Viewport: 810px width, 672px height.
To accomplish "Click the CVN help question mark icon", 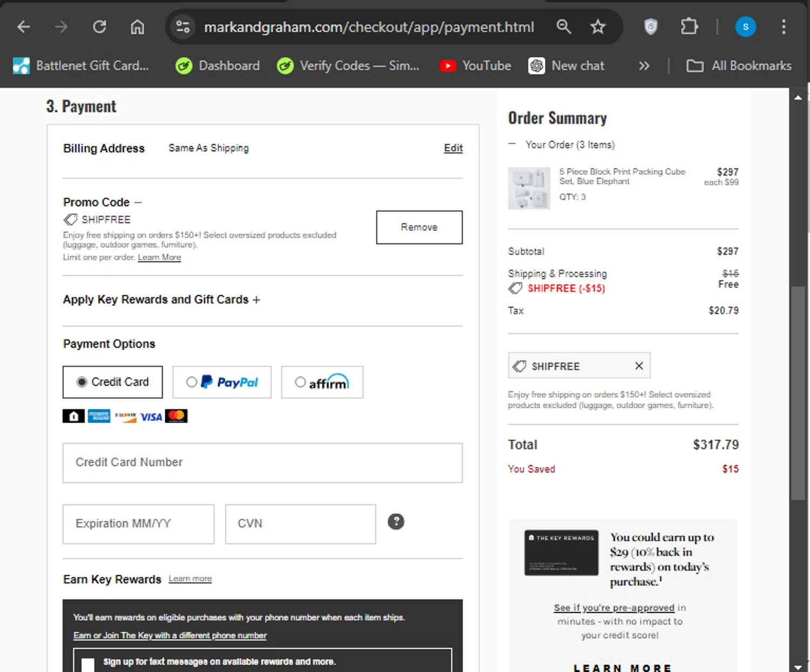I will [x=396, y=522].
